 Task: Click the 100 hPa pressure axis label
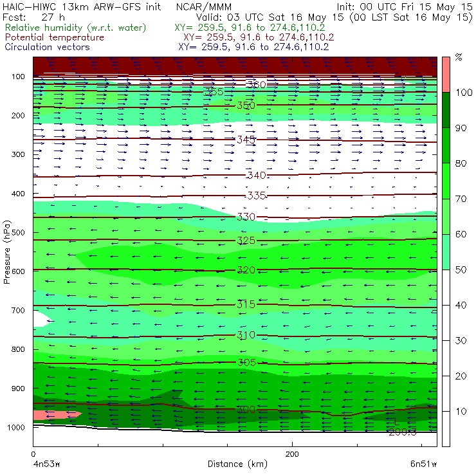click(18, 77)
